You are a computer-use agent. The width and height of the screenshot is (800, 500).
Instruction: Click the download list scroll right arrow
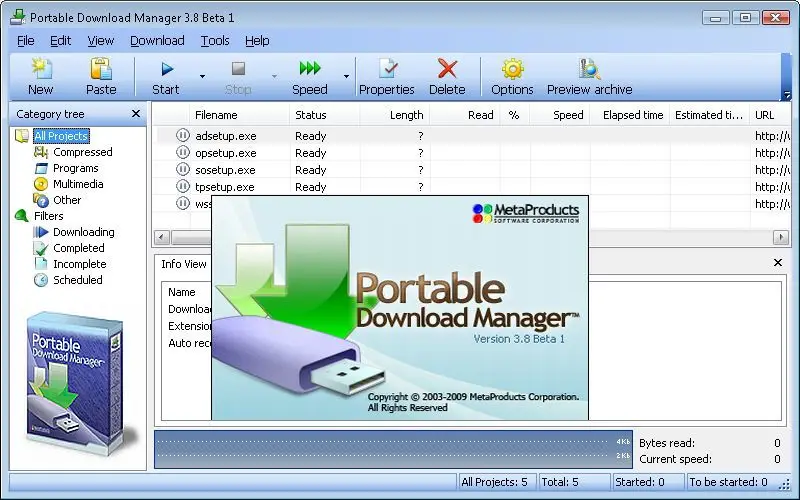pyautogui.click(x=781, y=237)
